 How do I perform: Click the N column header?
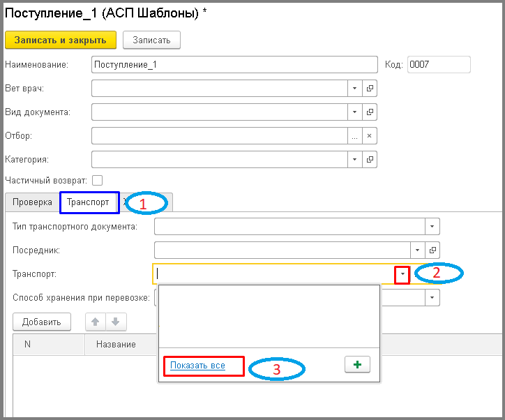click(49, 345)
